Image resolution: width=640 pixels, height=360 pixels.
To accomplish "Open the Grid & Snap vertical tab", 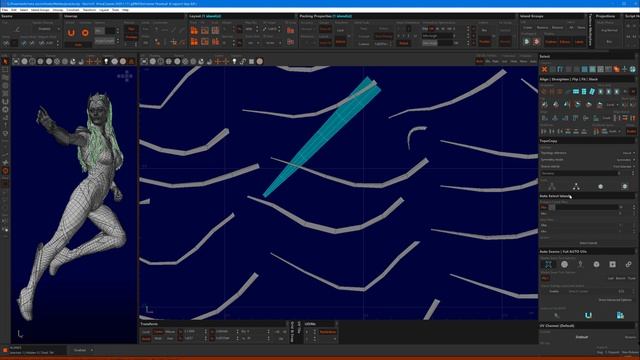I will pos(292,331).
